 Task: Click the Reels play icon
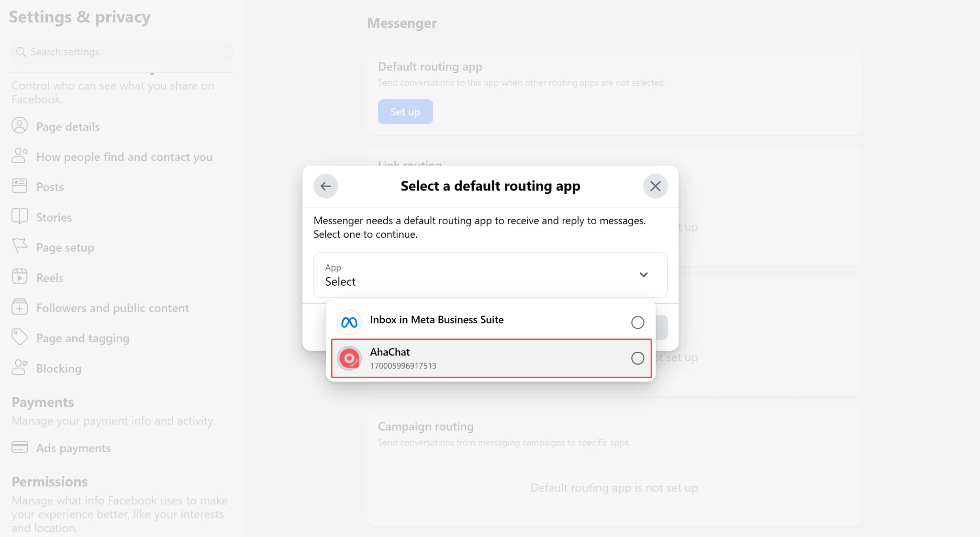20,276
